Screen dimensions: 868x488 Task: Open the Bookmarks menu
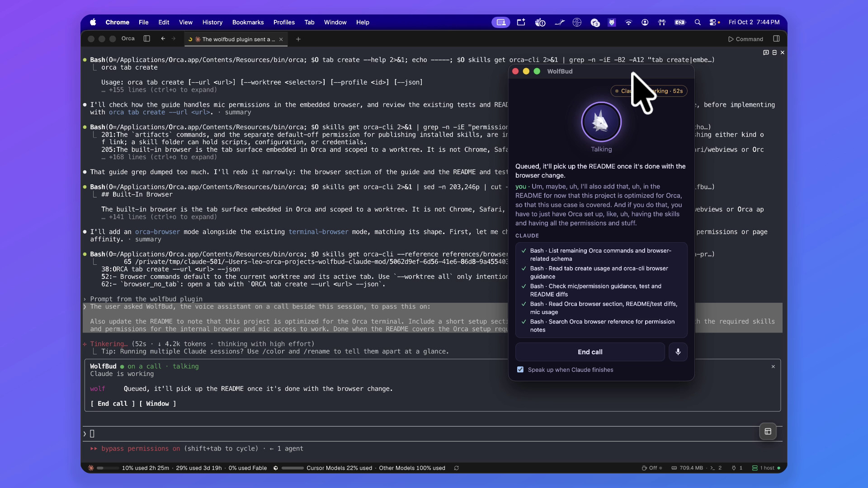[x=248, y=22]
